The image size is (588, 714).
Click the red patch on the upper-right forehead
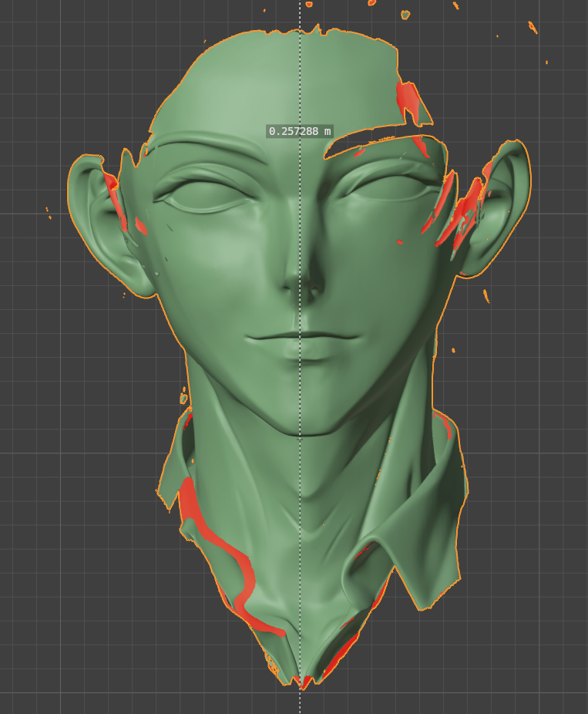click(408, 100)
